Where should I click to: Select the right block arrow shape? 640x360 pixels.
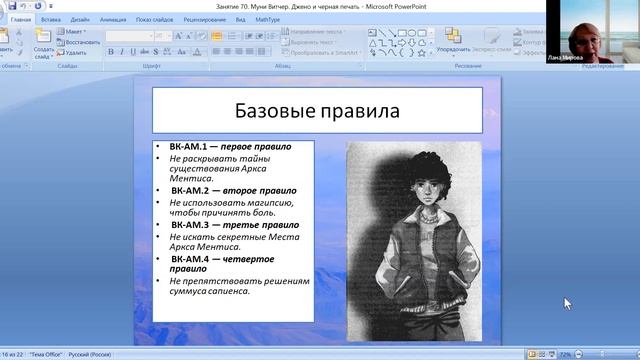point(402,42)
